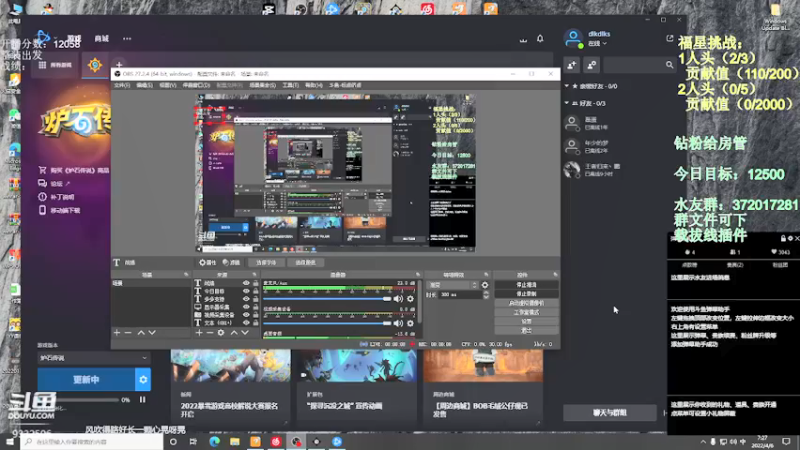Screen dimensions: 800x450
Task: Click Add Friend icon in Battle.net
Action: pyautogui.click(x=571, y=65)
